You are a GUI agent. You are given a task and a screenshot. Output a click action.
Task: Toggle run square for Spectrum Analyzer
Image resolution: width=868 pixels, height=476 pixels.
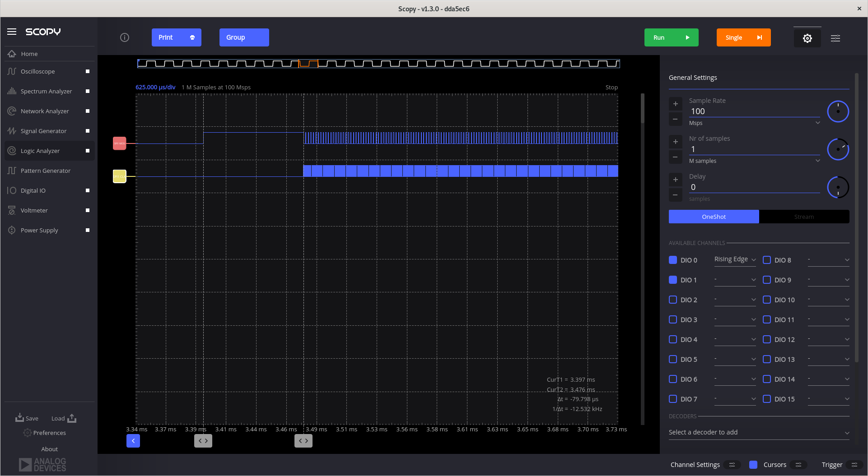pyautogui.click(x=88, y=91)
